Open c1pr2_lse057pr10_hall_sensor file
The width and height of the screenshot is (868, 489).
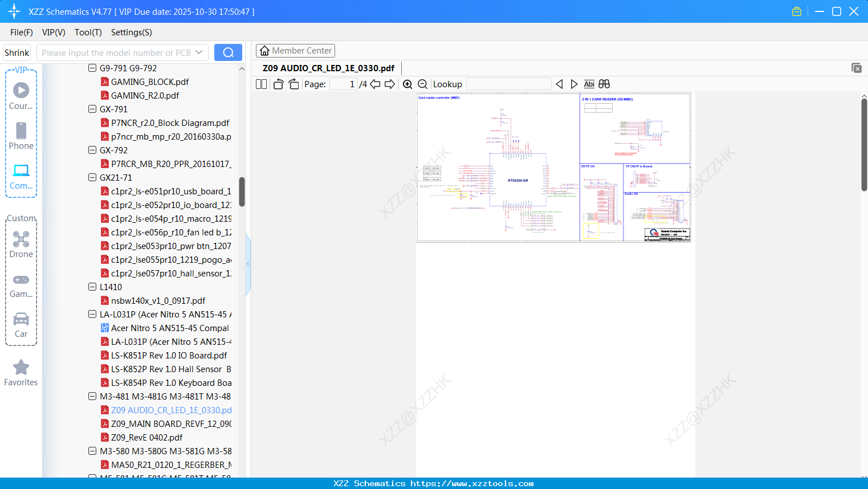[x=171, y=273]
